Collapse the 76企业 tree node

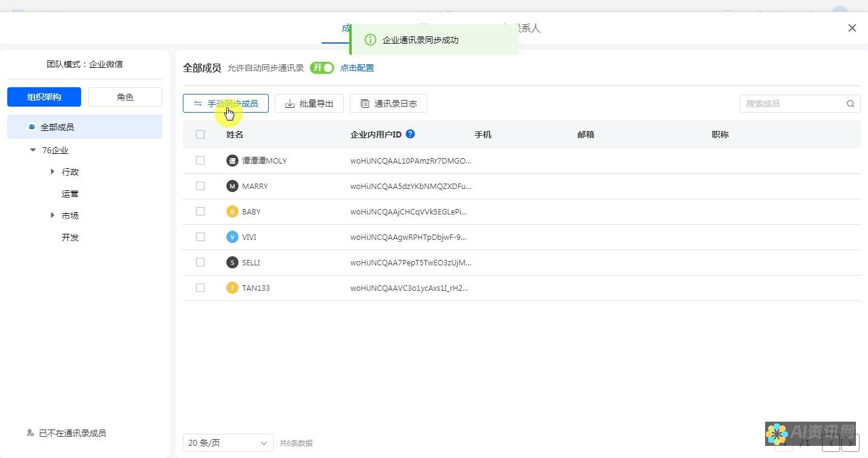[33, 150]
